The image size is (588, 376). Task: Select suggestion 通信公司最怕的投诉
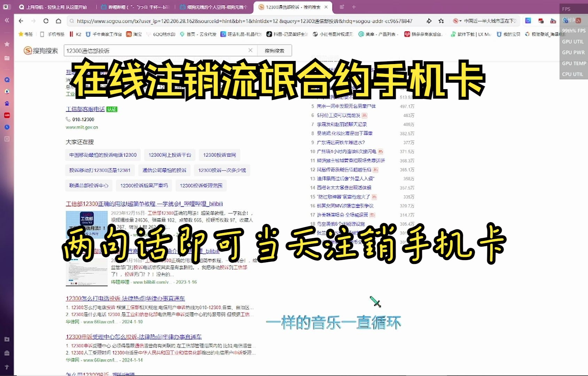click(x=164, y=170)
